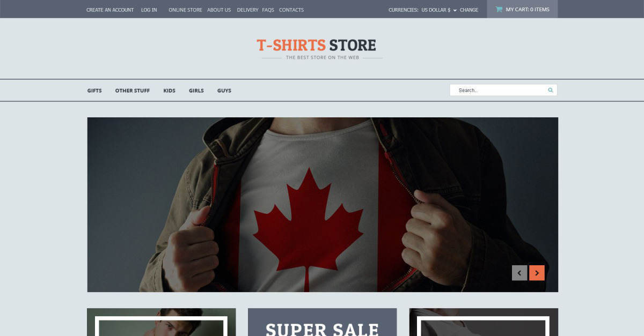The image size is (644, 336).
Task: Open the Gifts category
Action: (94, 91)
